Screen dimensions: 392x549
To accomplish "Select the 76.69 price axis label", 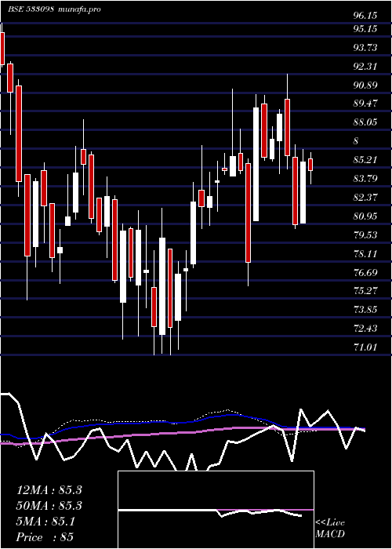I will point(365,272).
